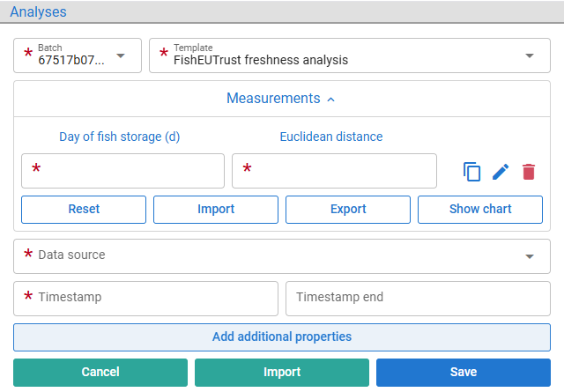
Task: Click the Euclidean distance column label
Action: (331, 137)
